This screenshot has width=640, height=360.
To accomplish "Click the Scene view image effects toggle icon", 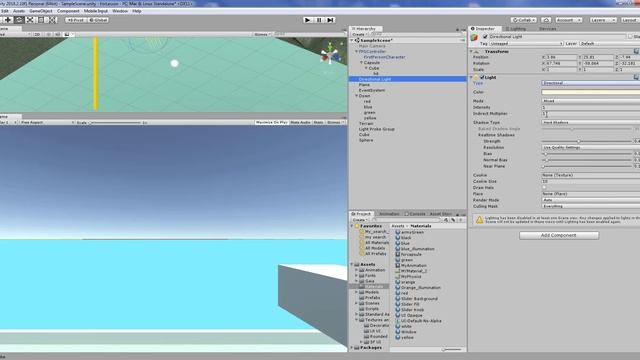I will [x=67, y=35].
